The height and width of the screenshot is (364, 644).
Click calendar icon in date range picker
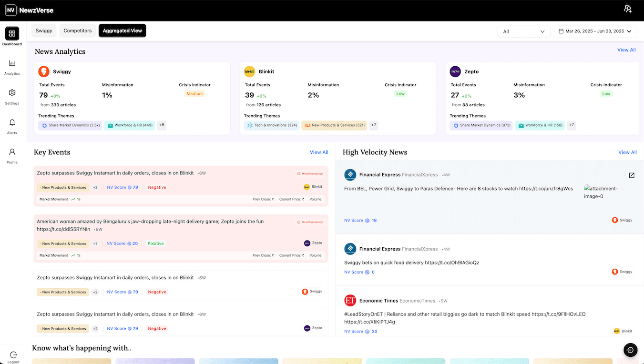click(561, 31)
